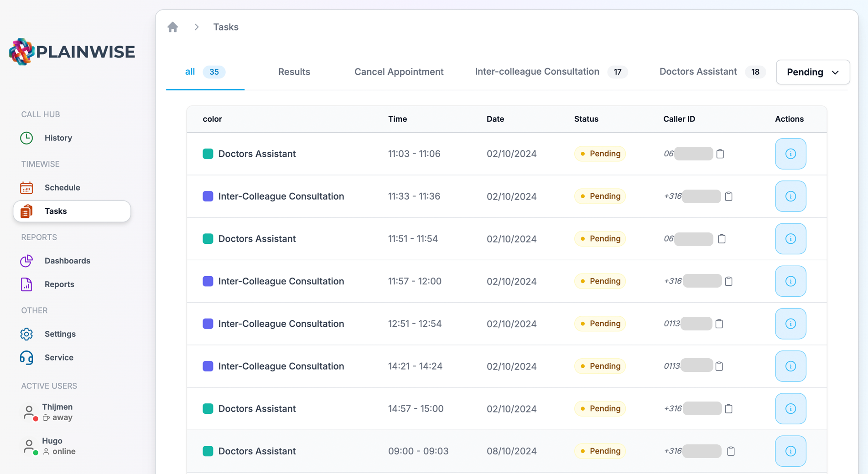Select active user Thijmen
This screenshot has height=474, width=868.
pyautogui.click(x=48, y=412)
